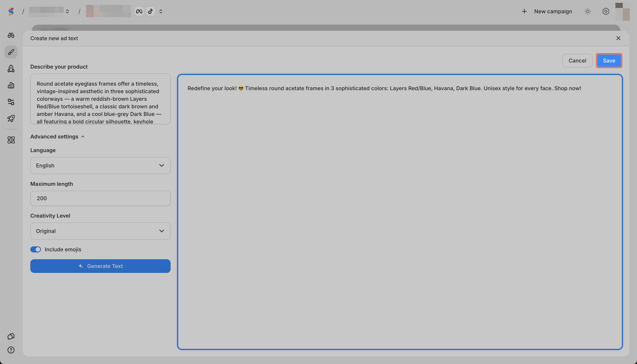Screen dimensions: 637x364
Task: Open the bar chart analytics icon
Action: 11,85
